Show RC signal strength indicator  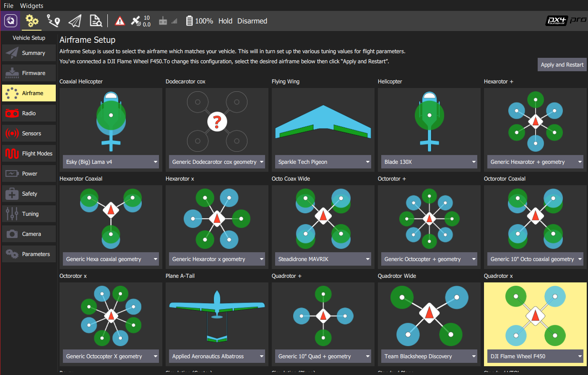pyautogui.click(x=168, y=21)
